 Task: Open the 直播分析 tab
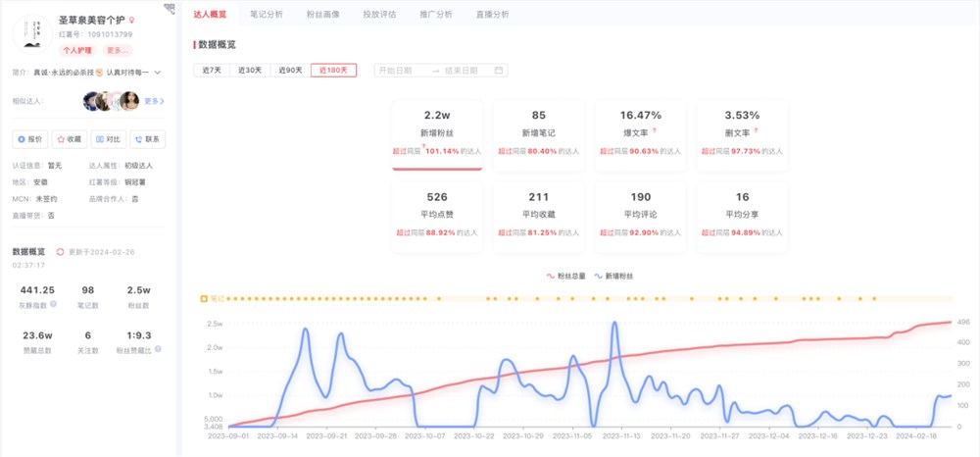pos(493,14)
